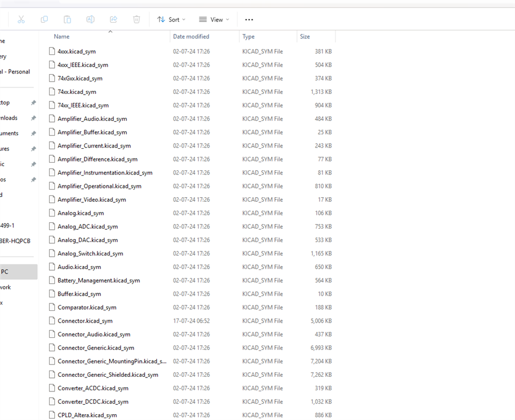Screen dimensions: 515x420
Task: Select the Amplifier_Audio.kicad_sym file
Action: 92,119
